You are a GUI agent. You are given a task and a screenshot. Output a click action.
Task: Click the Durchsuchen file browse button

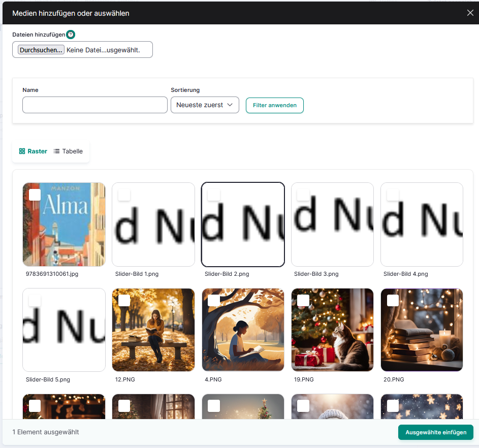click(41, 50)
